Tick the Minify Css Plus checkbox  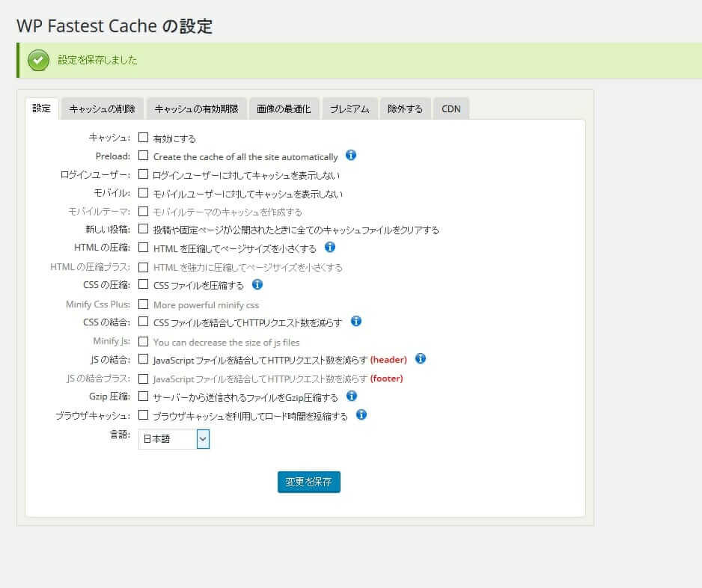[143, 304]
